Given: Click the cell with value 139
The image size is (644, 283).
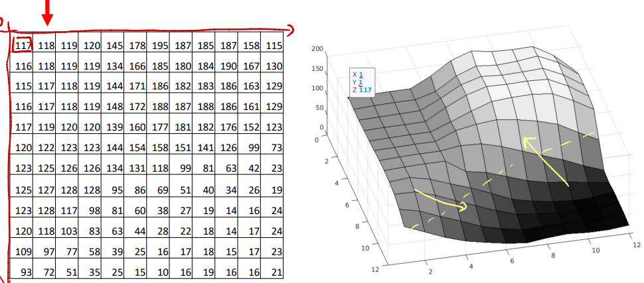Looking at the screenshot, I should point(113,124).
